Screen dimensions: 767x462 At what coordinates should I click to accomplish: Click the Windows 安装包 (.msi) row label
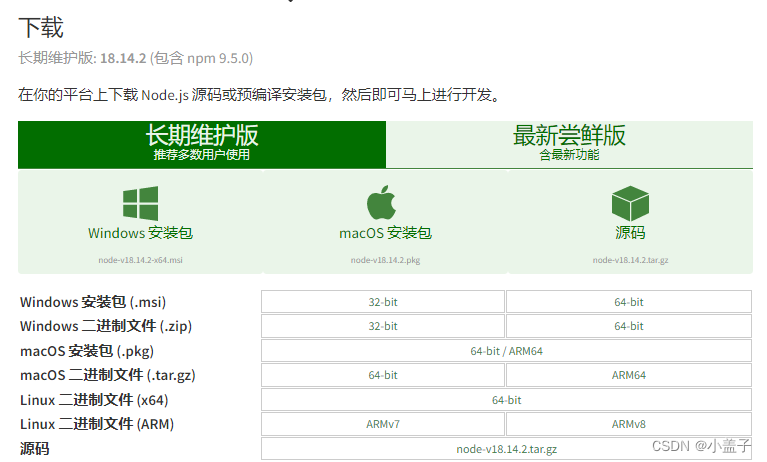click(x=93, y=302)
